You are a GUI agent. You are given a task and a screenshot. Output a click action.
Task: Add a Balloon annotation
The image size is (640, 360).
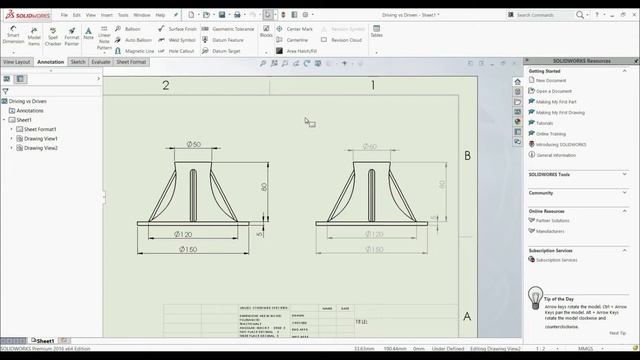[x=127, y=29]
